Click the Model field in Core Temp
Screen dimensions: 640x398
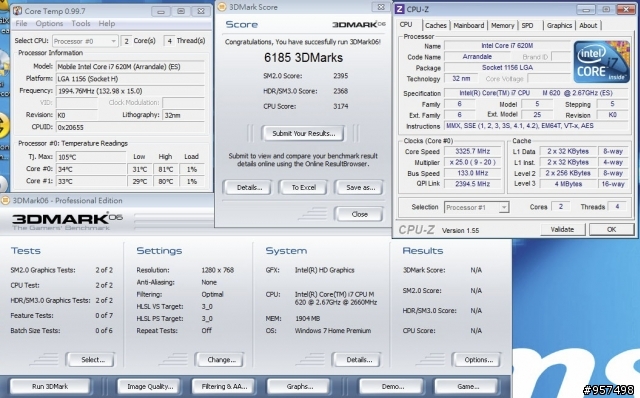click(130, 67)
